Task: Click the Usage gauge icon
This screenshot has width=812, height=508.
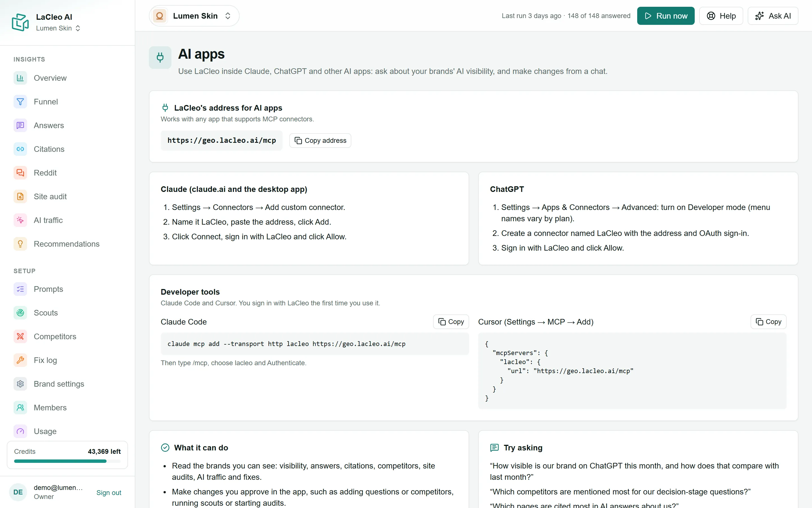Action: [x=20, y=431]
